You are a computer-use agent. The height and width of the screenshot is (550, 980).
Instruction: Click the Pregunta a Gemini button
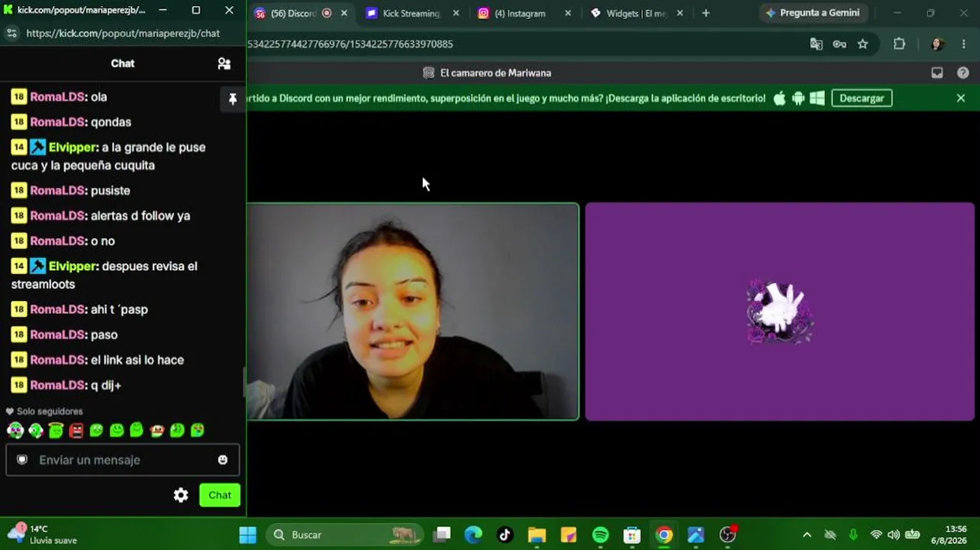(812, 13)
